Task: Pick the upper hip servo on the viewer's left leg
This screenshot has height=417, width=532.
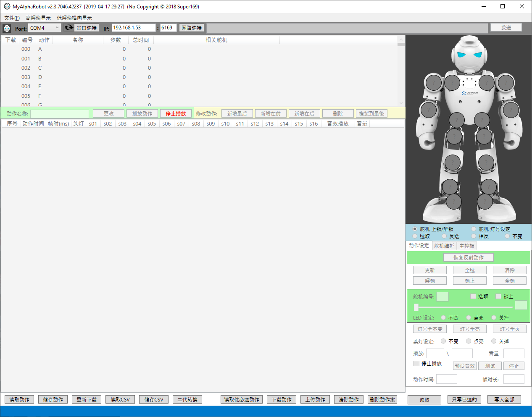Action: [x=457, y=120]
